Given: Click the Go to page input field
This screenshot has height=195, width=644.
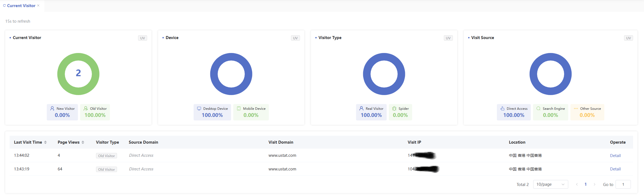Looking at the screenshot, I should (623, 184).
